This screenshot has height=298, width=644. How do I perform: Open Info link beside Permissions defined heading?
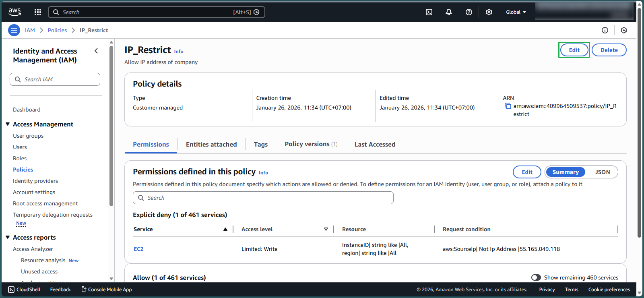(263, 173)
